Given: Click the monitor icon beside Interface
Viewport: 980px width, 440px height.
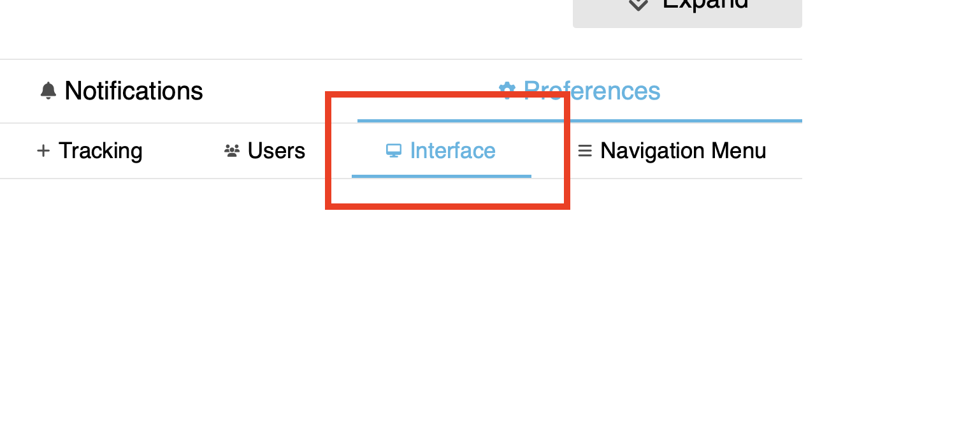Looking at the screenshot, I should [394, 151].
